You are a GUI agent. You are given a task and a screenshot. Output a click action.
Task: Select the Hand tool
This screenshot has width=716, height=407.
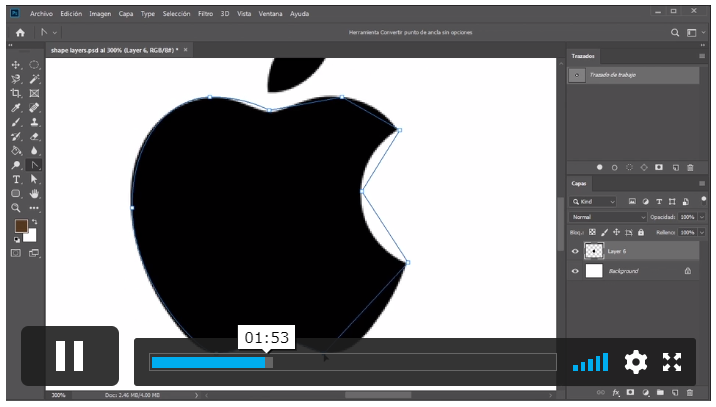click(34, 194)
